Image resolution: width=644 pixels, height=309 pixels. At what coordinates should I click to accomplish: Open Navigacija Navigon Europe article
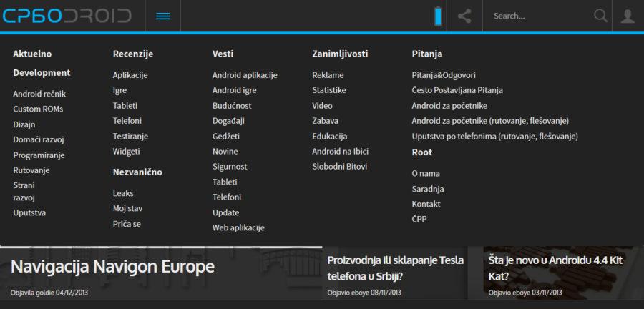(x=112, y=267)
